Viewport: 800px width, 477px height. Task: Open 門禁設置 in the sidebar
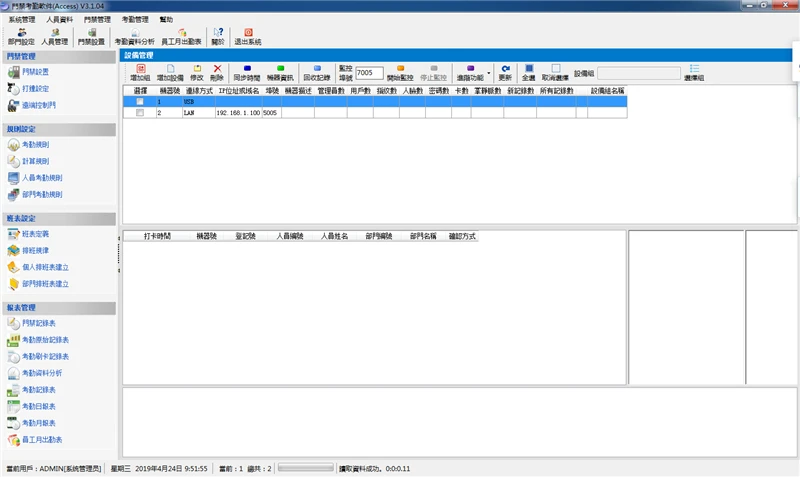click(x=29, y=72)
